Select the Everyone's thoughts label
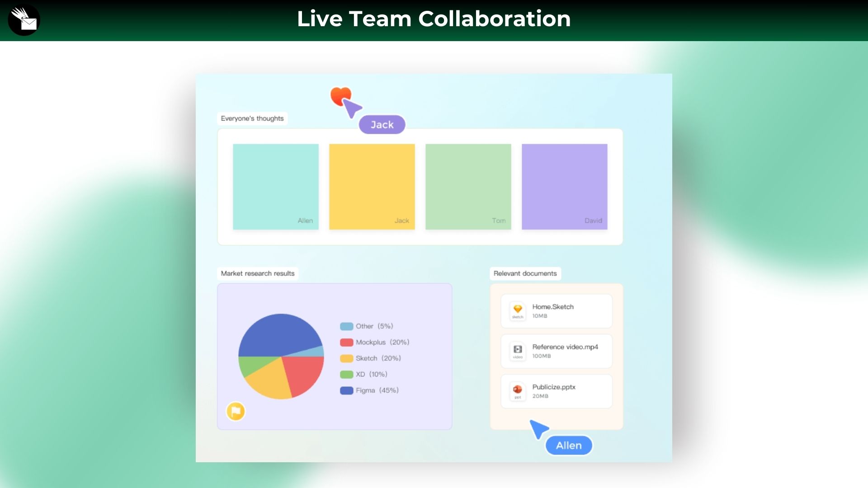The width and height of the screenshot is (868, 488). coord(252,118)
